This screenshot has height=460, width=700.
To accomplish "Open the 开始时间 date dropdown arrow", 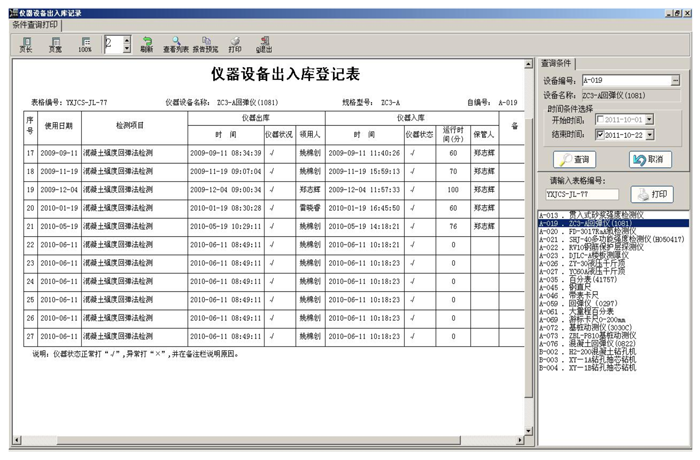I will point(649,119).
